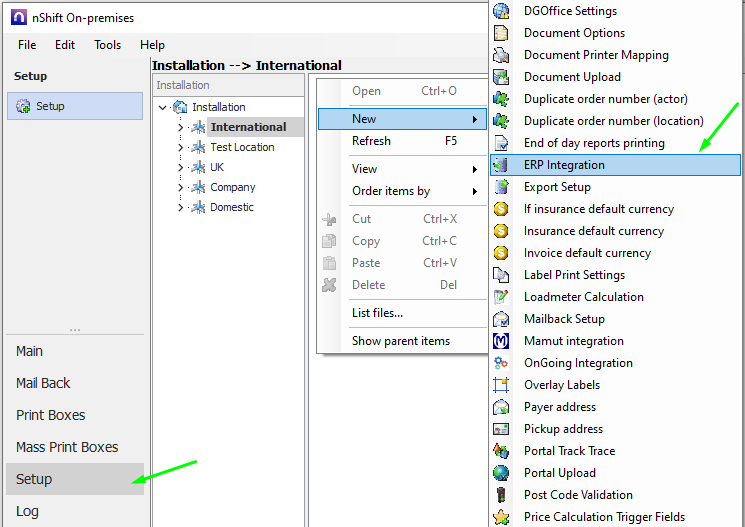745x527 pixels.
Task: Switch to the Print Boxes section
Action: tap(75, 415)
